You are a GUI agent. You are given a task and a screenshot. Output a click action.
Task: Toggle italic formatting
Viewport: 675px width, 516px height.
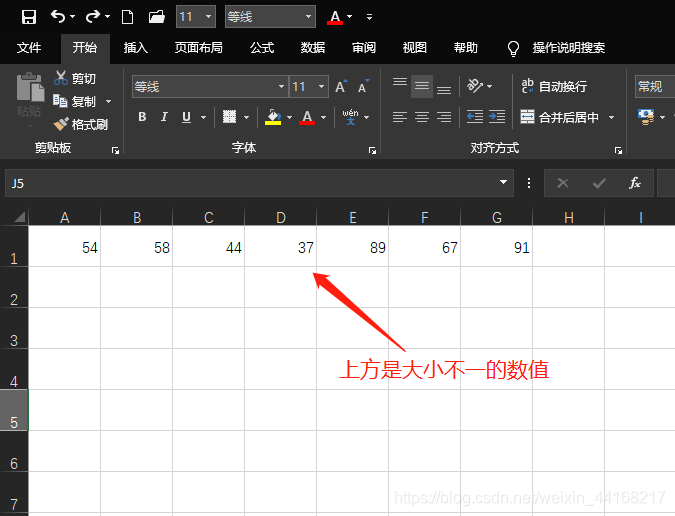coord(164,117)
